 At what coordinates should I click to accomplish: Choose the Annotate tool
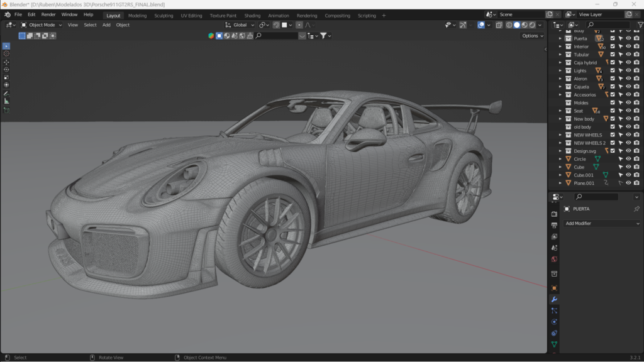[x=6, y=94]
